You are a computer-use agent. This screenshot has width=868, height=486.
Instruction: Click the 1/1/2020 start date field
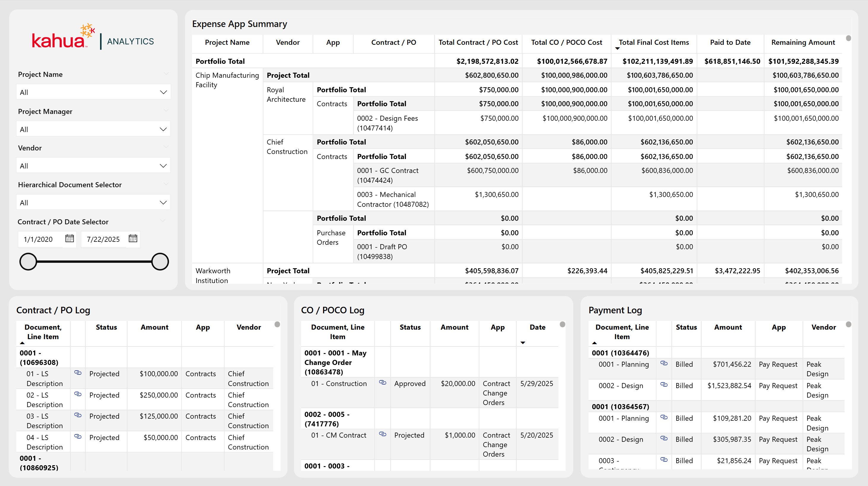point(38,239)
